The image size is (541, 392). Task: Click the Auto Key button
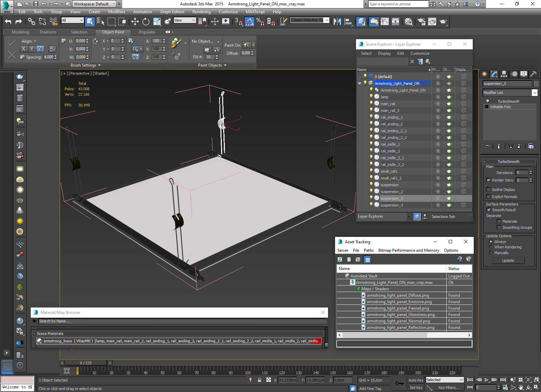point(416,380)
